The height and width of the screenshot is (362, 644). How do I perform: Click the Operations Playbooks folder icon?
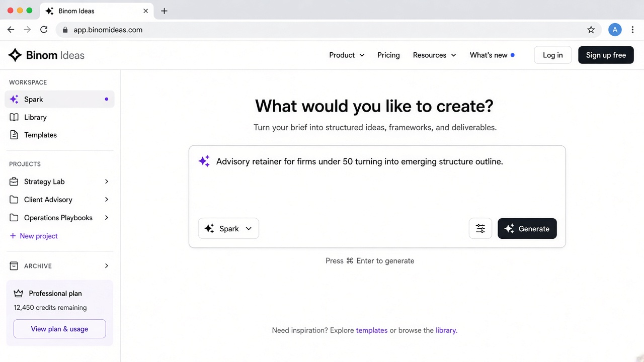tap(14, 218)
